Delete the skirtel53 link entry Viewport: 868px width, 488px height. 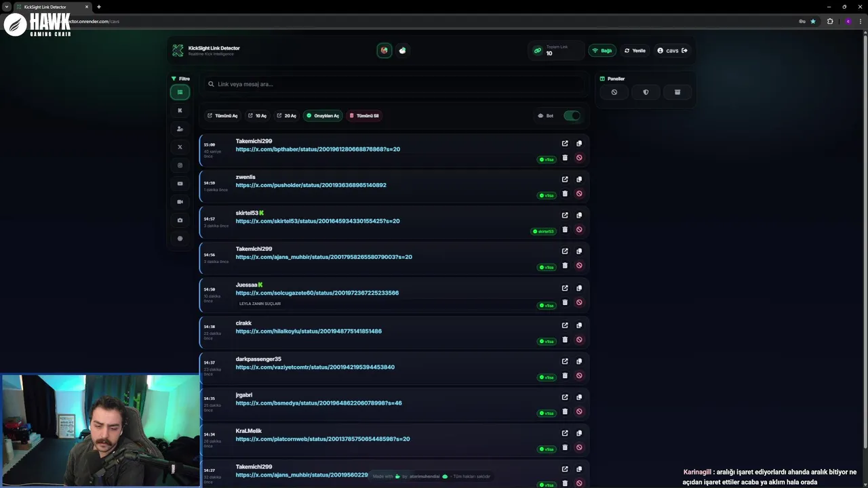tap(565, 230)
